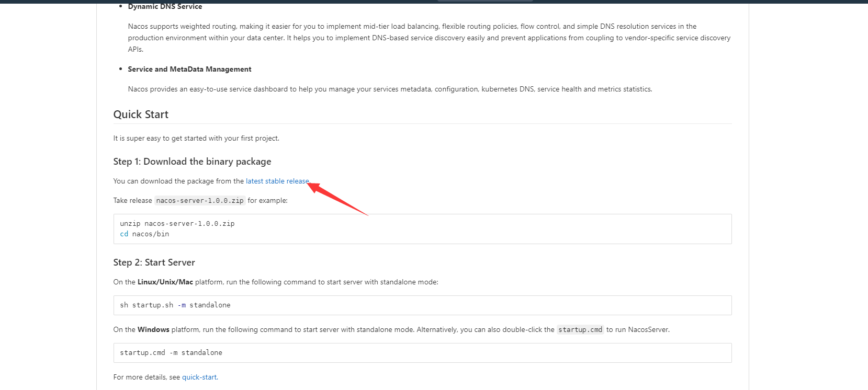The height and width of the screenshot is (390, 868).
Task: Click the cd nacos/bin code line
Action: [144, 234]
